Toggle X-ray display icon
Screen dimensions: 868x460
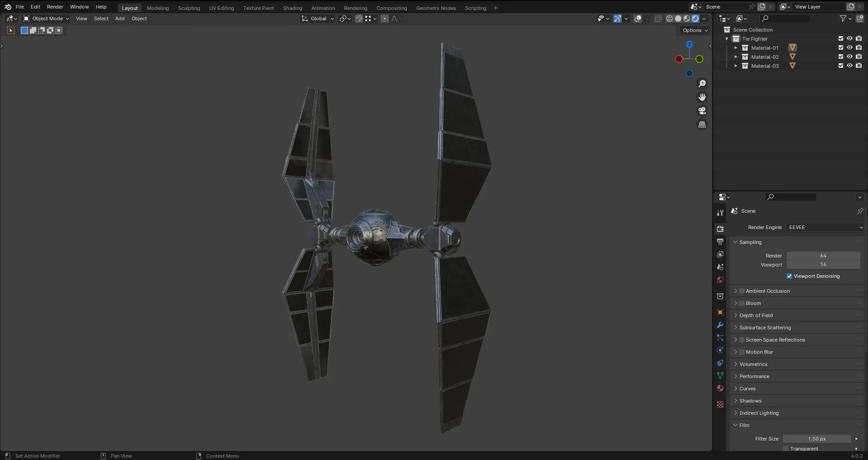(658, 19)
